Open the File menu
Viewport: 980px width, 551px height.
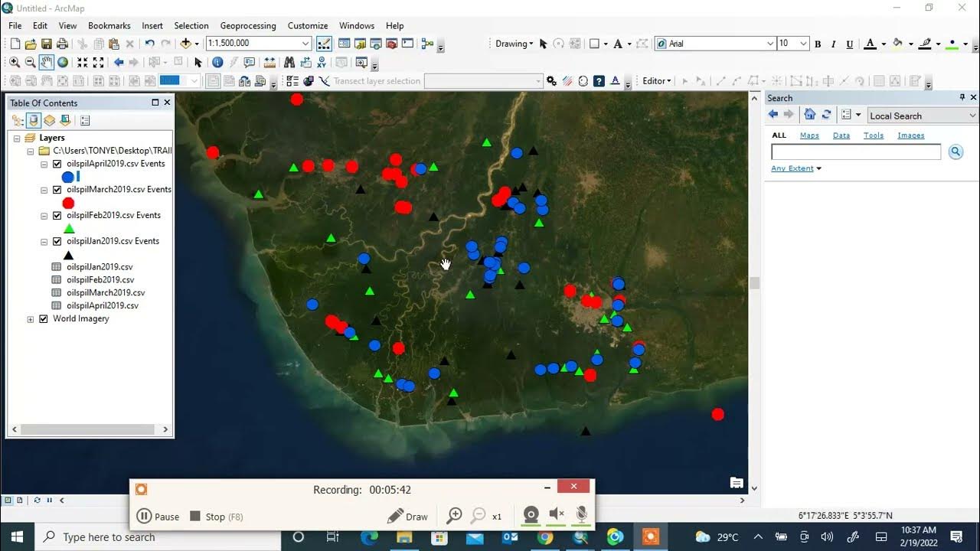coord(15,25)
